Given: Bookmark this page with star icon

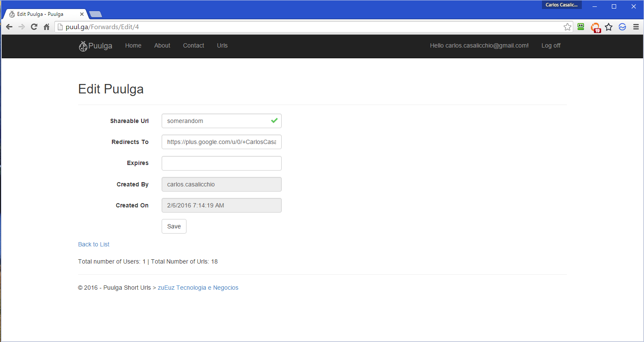Looking at the screenshot, I should tap(567, 27).
